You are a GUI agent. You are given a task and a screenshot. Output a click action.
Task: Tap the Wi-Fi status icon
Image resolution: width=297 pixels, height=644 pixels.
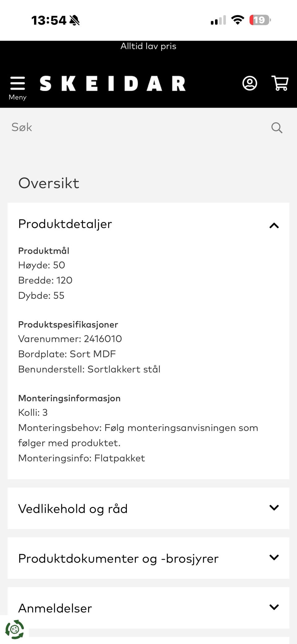pos(238,20)
